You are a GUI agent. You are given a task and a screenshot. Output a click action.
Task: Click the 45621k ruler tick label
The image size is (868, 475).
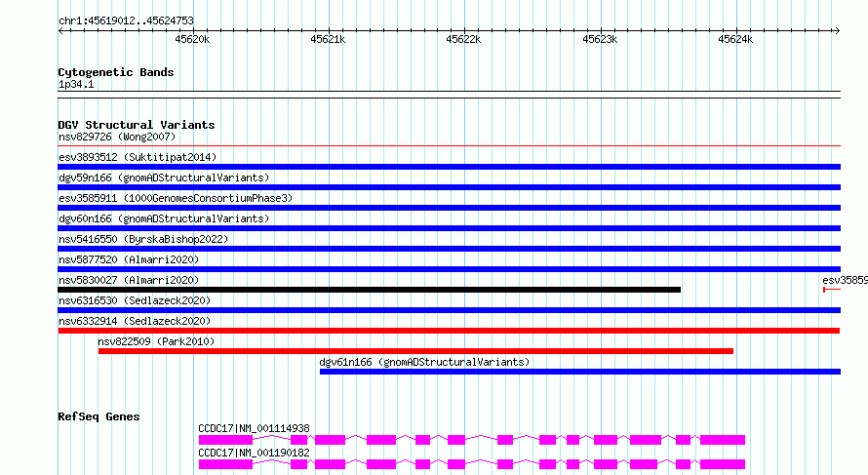[328, 39]
